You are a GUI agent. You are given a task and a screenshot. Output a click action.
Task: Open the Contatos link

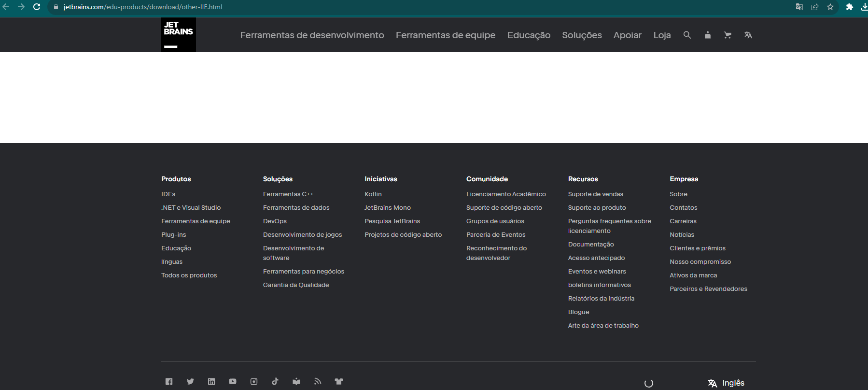point(683,207)
